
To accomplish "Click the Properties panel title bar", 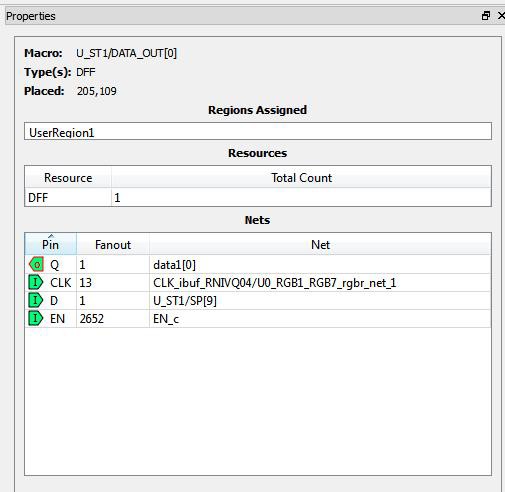I will tap(233, 16).
